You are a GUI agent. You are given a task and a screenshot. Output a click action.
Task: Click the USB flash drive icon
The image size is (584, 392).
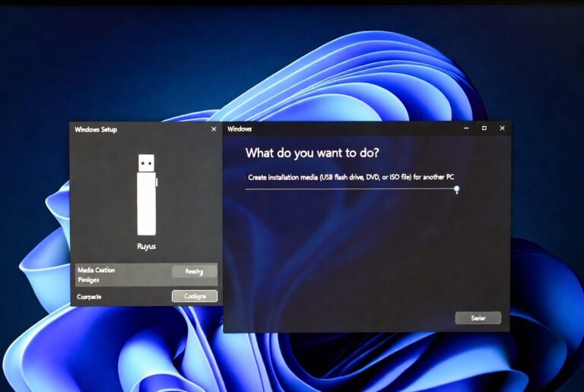click(147, 194)
